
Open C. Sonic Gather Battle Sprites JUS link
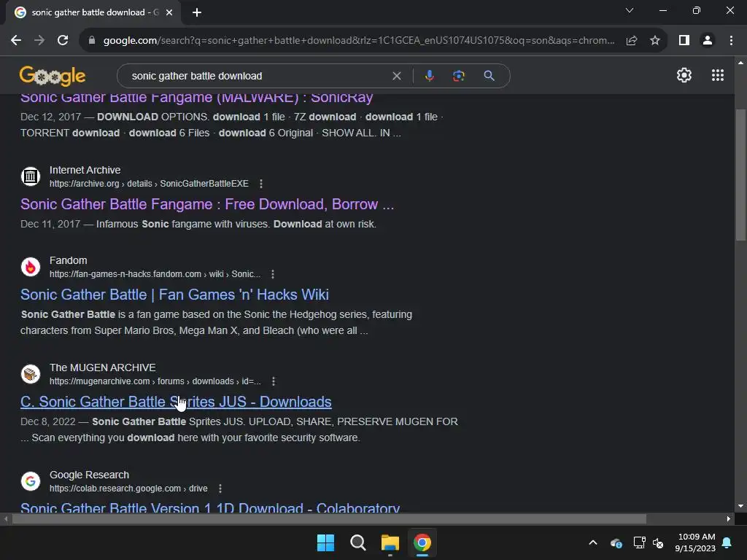176,402
